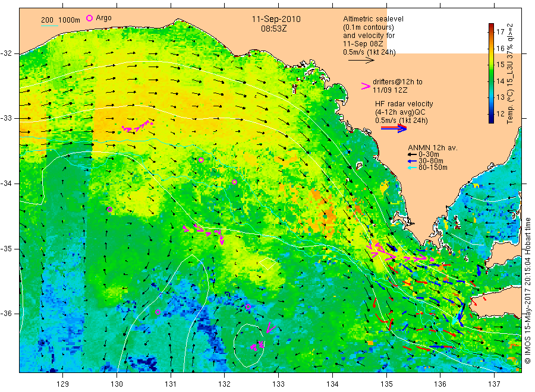The image size is (535, 392).
Task: Click the '(4-12h avg)QC' text
Action: point(400,112)
